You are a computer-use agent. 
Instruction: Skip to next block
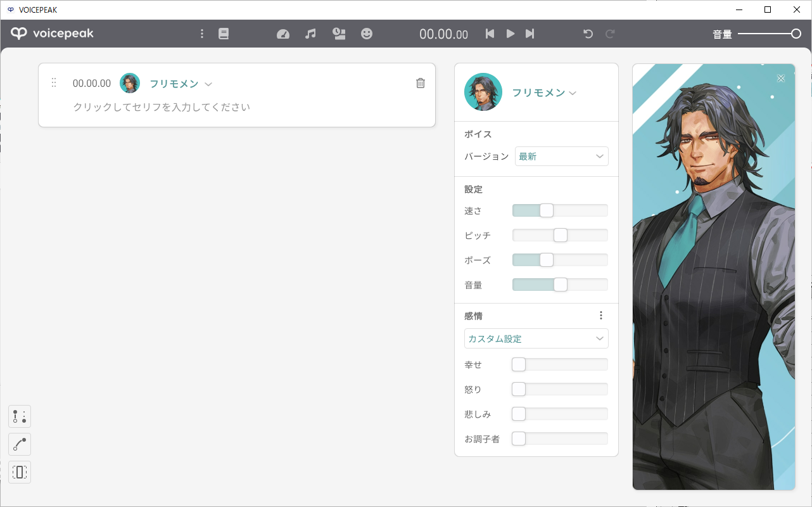coord(530,34)
